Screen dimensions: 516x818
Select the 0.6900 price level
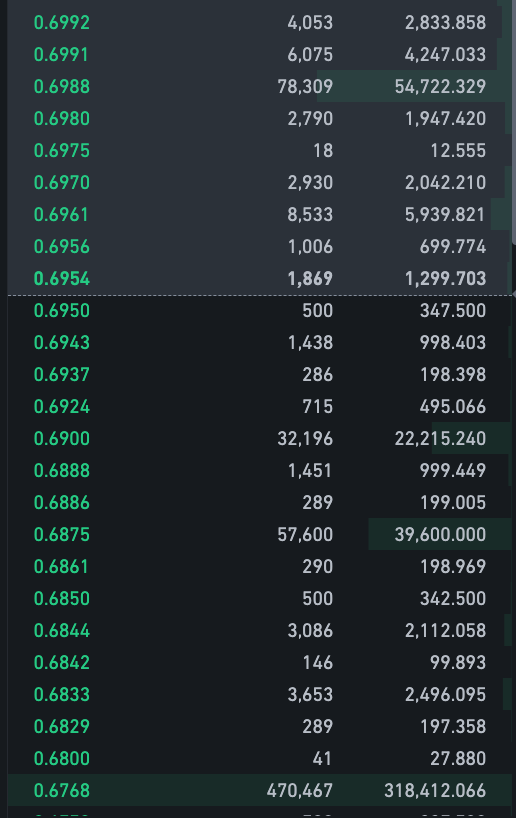coord(62,439)
